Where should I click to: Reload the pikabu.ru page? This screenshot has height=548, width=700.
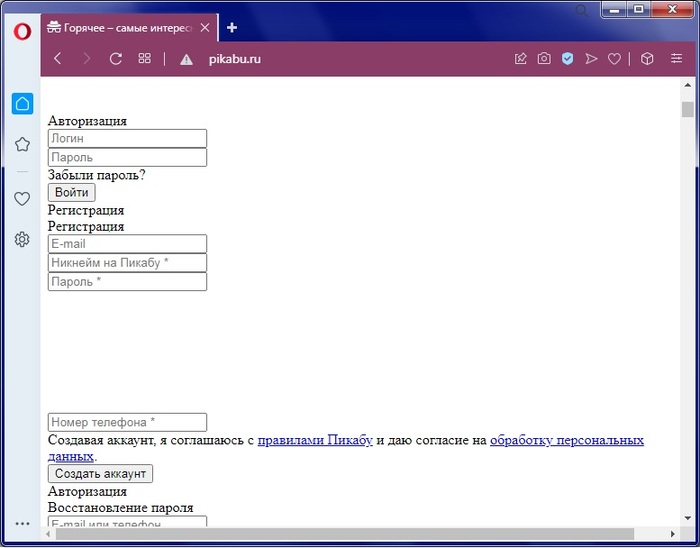116,58
